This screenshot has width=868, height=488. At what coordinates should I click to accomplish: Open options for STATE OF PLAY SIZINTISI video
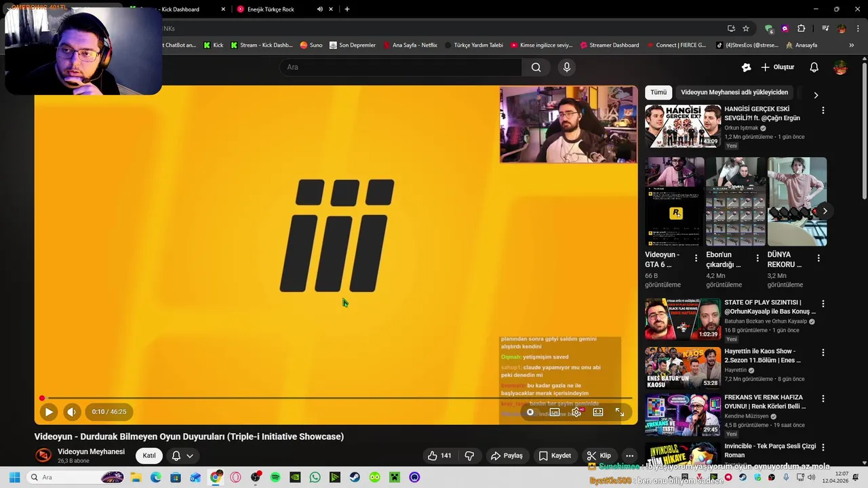[823, 304]
